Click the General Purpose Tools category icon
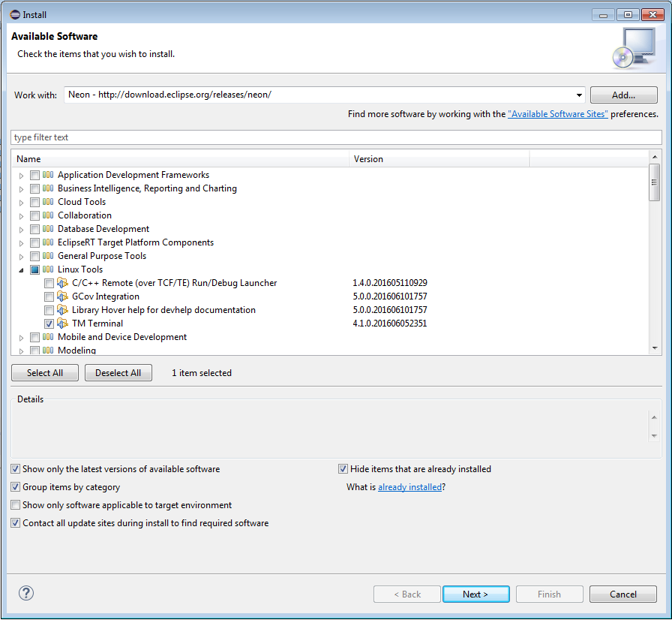The width and height of the screenshot is (672, 620). pos(48,256)
